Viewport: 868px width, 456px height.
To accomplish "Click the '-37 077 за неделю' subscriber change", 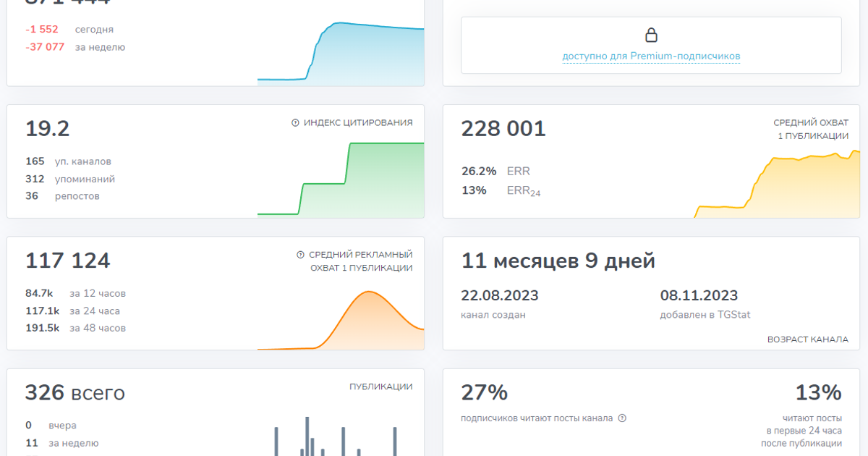I will tap(75, 47).
